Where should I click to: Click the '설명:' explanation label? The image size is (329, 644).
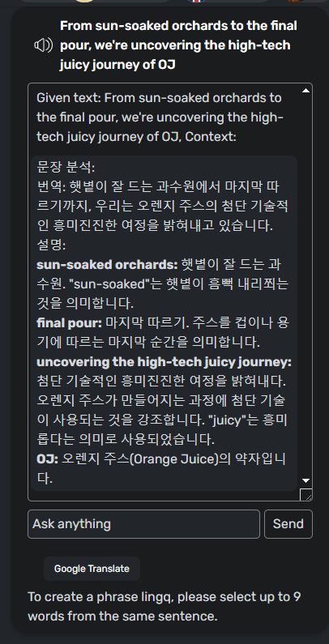point(51,245)
